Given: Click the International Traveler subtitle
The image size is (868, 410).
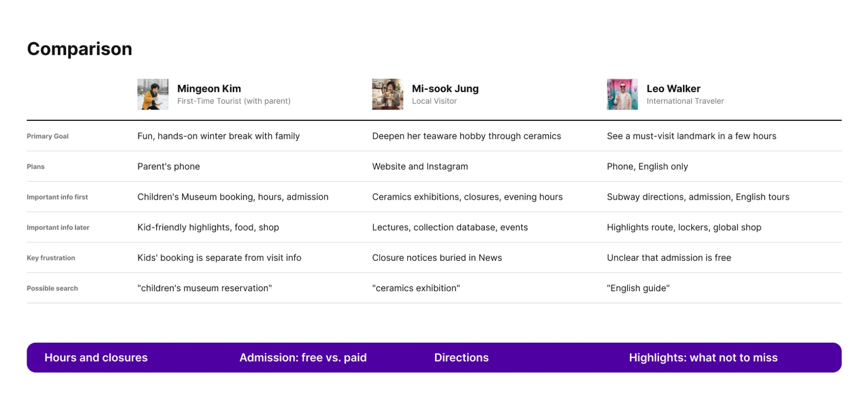Looking at the screenshot, I should [685, 101].
